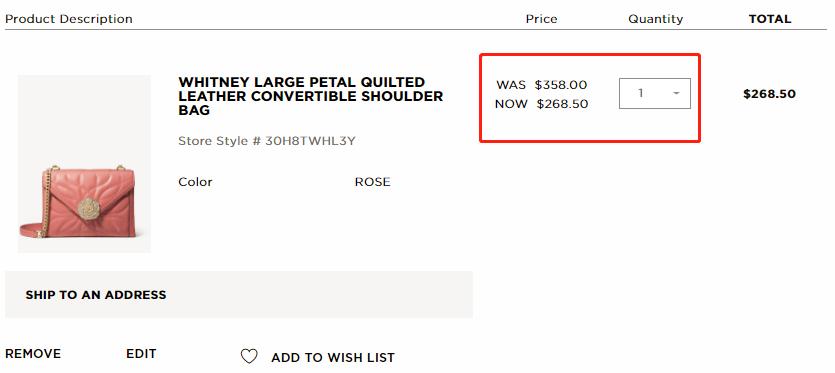Click the TOTAL column header
This screenshot has width=835, height=373.
(770, 19)
